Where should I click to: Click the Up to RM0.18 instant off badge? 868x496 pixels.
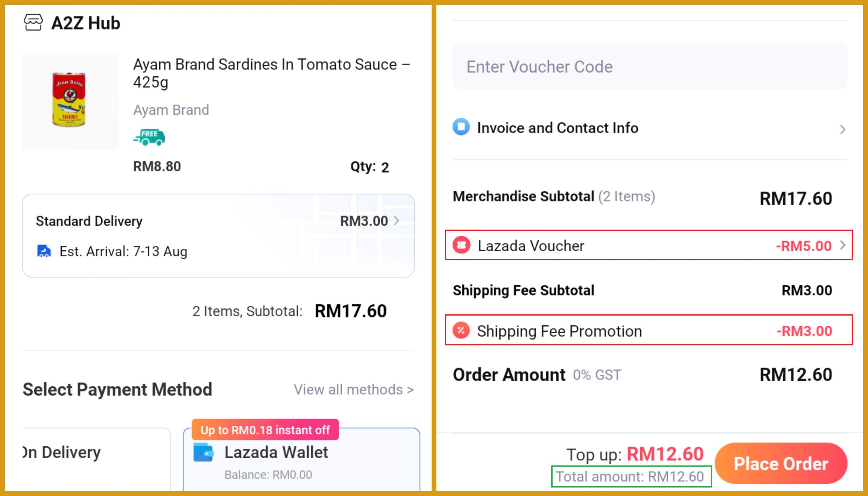[265, 430]
